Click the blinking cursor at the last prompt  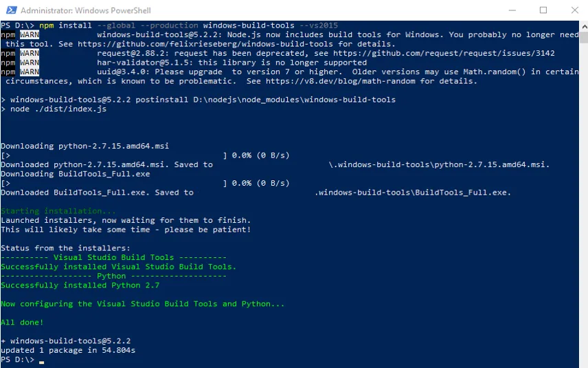(x=42, y=360)
